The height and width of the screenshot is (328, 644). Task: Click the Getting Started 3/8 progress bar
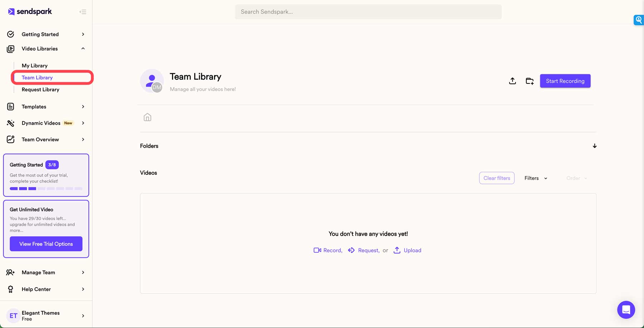46,188
